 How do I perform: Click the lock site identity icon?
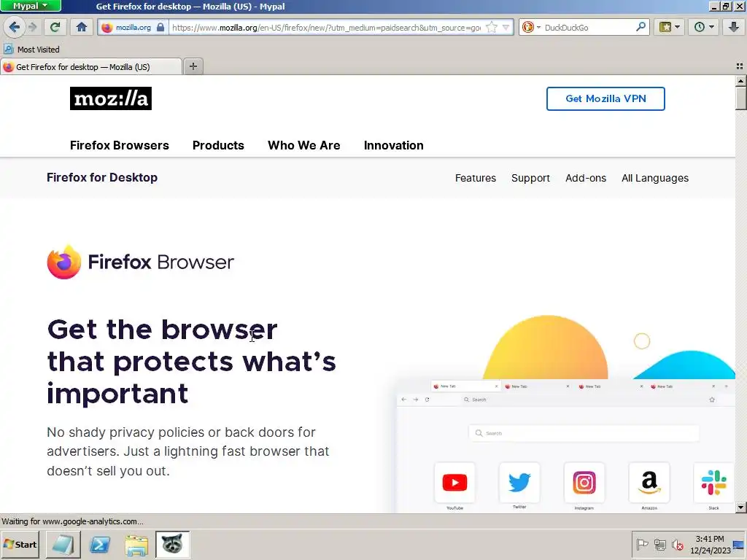click(x=160, y=27)
